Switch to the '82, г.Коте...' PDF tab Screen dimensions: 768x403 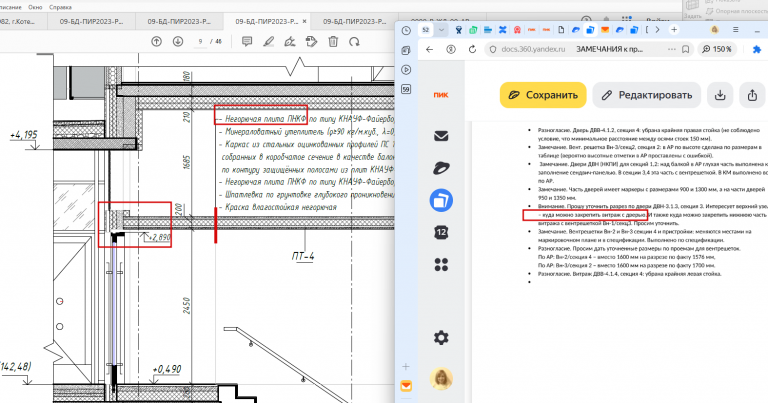coord(20,22)
